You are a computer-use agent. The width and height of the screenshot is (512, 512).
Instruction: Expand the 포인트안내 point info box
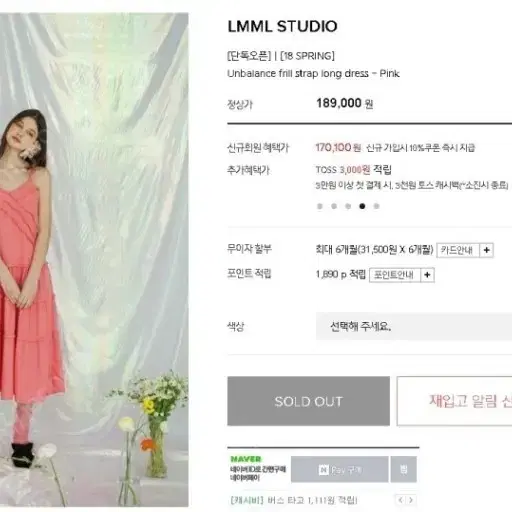tap(395, 275)
